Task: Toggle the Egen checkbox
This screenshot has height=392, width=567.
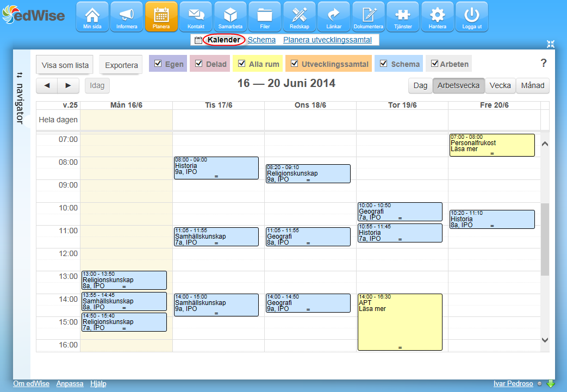Action: click(158, 63)
